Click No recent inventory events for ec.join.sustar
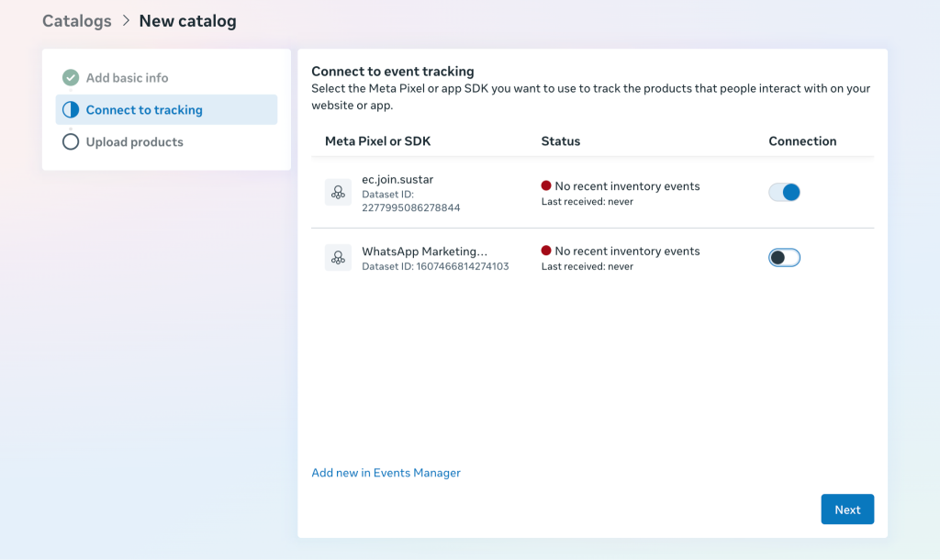Viewport: 940px width, 560px height. pyautogui.click(x=627, y=185)
